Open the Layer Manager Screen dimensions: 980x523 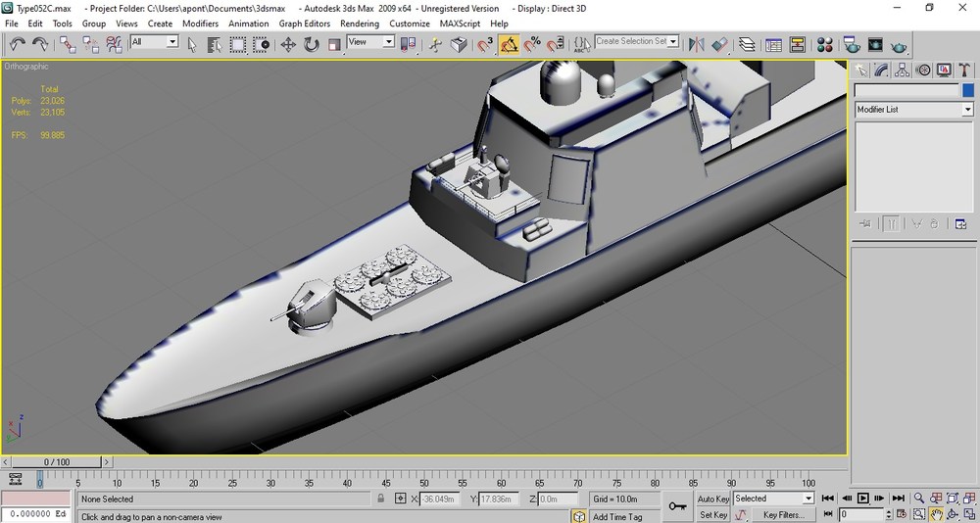click(x=747, y=44)
